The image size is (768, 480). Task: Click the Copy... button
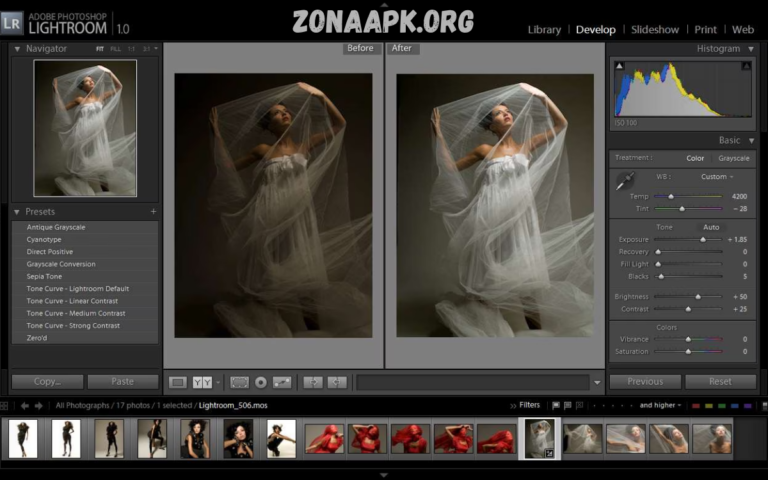pos(48,382)
